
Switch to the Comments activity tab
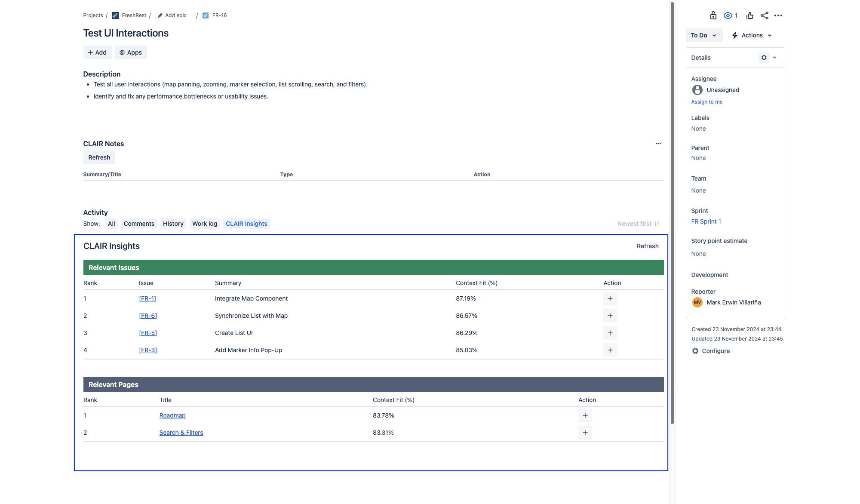click(138, 224)
